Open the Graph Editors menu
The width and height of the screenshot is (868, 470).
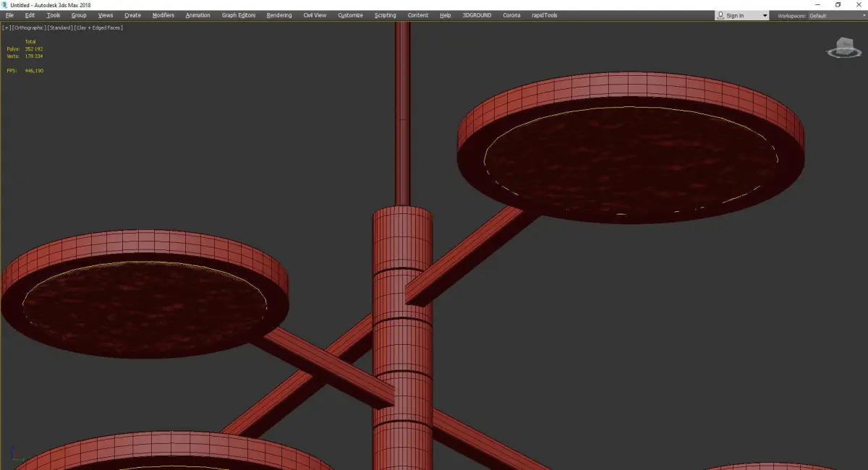click(x=239, y=15)
